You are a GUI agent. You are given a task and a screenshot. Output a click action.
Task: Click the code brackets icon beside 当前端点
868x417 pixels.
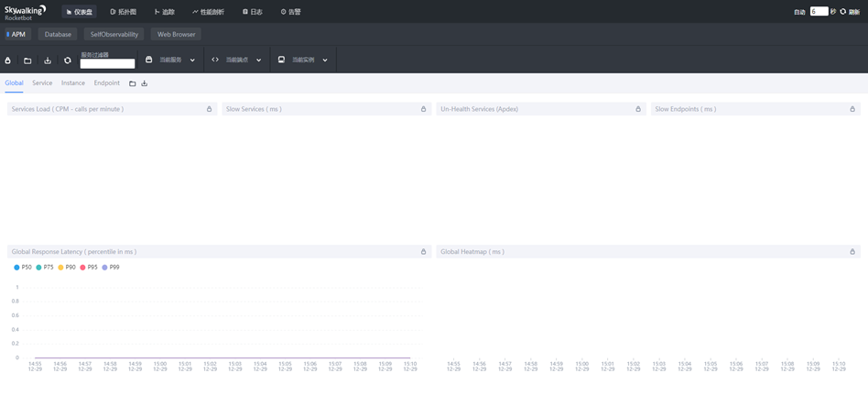pos(215,60)
